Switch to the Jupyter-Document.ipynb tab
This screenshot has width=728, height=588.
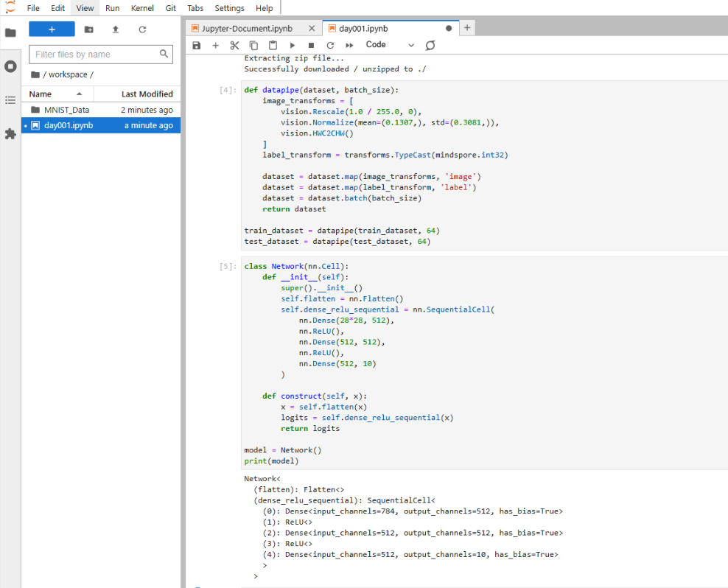click(248, 29)
